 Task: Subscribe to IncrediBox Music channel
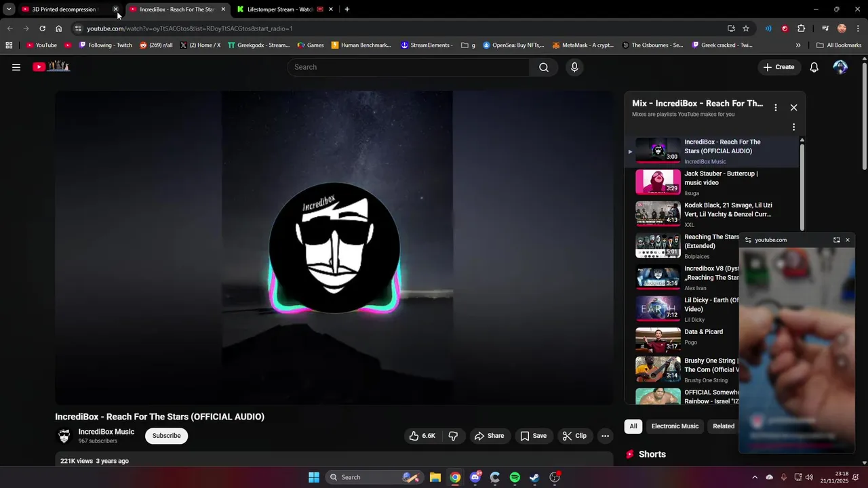point(166,436)
